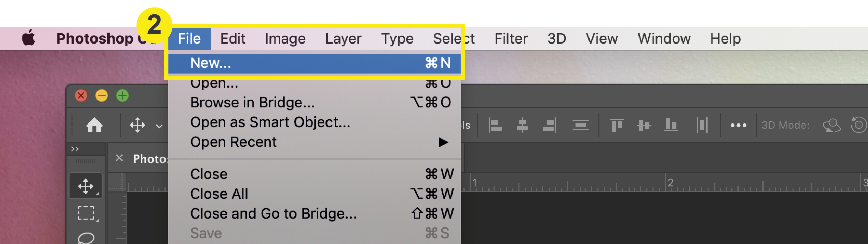The height and width of the screenshot is (244, 868).
Task: Open the Apple menu
Action: (29, 38)
